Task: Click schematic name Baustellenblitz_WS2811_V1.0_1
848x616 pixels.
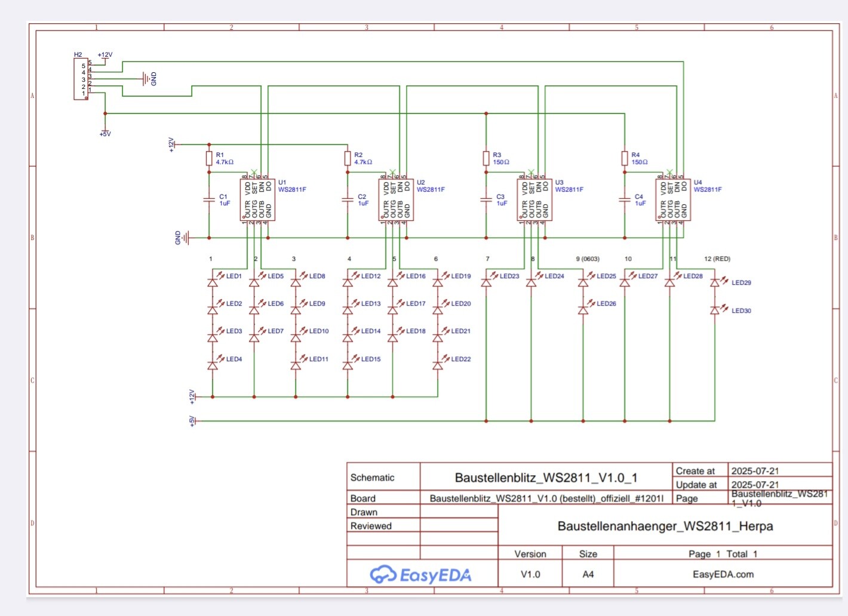Action: tap(546, 478)
